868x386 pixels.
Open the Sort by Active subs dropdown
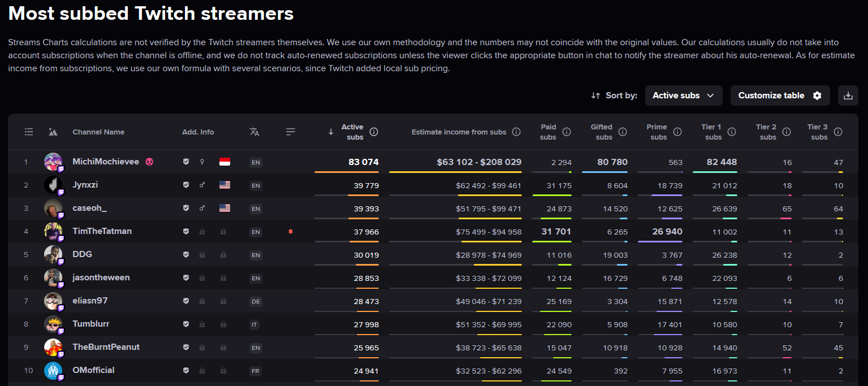pos(684,96)
